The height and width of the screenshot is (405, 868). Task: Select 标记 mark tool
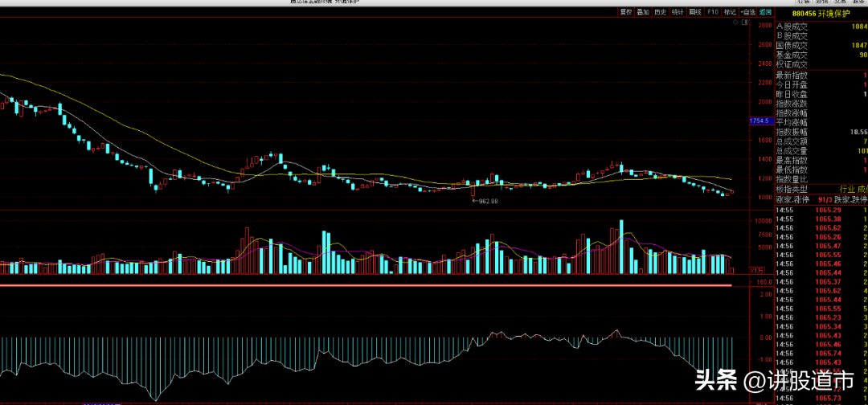(730, 11)
